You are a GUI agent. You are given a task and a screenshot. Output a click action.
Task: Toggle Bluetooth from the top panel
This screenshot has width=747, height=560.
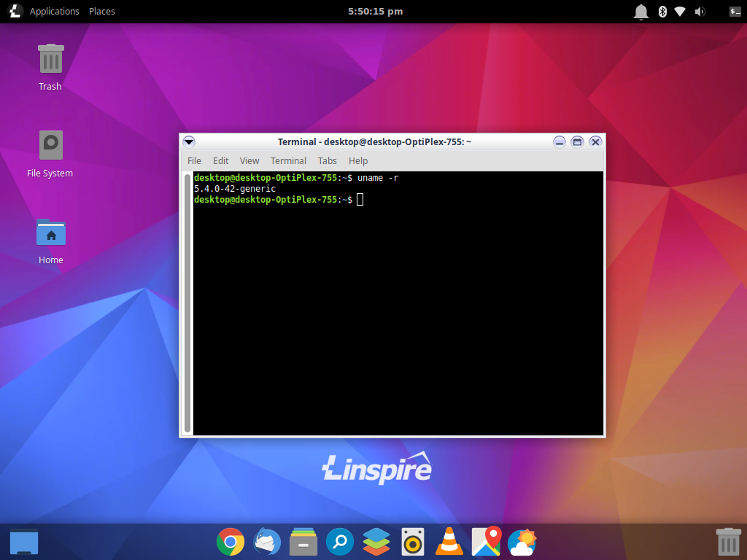pyautogui.click(x=662, y=11)
